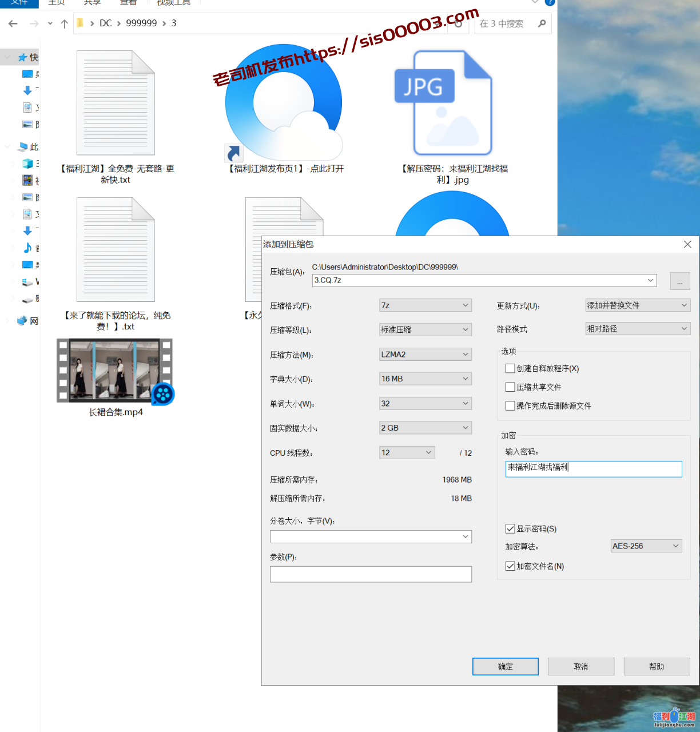Click the browse button next to archive name
700x732 pixels.
679,281
